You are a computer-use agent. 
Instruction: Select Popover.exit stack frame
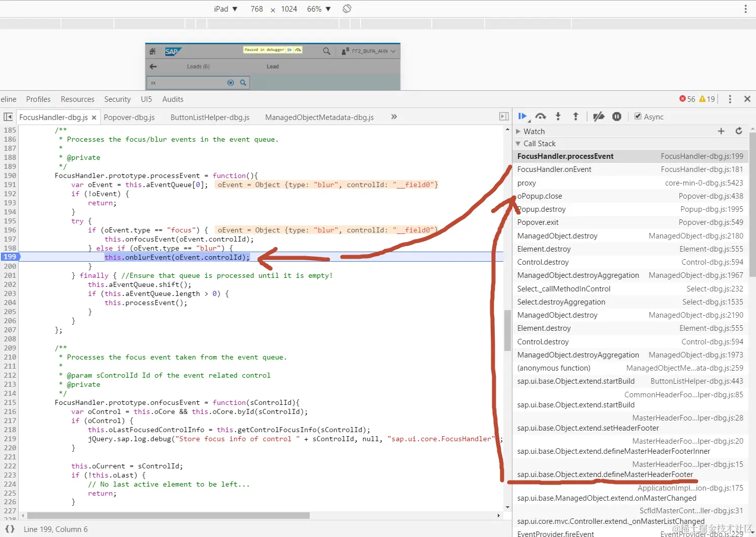[x=630, y=222]
